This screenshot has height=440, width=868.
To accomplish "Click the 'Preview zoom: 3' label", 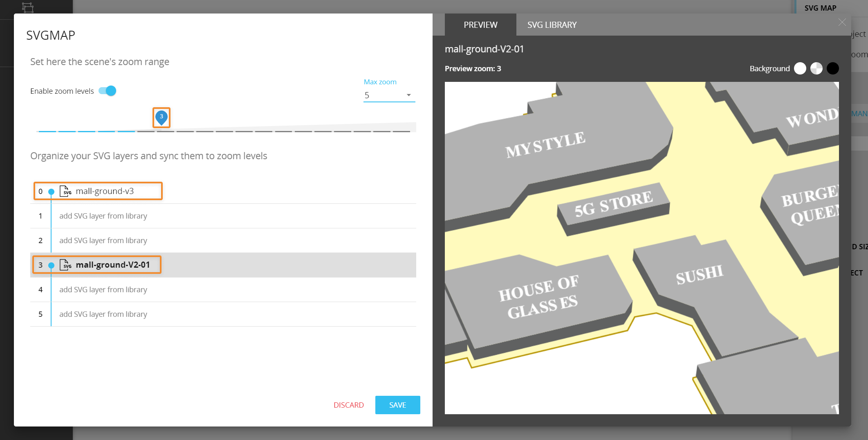I will click(x=473, y=69).
